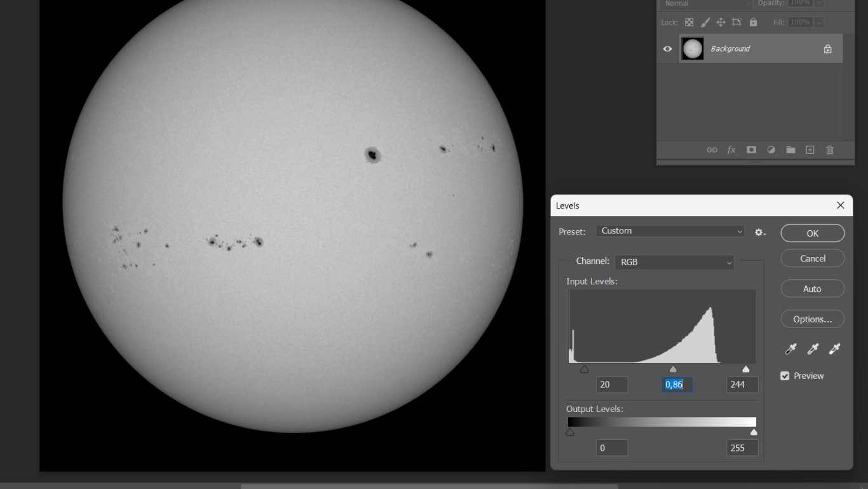
Task: Pick the black point eyedropper
Action: pos(790,348)
